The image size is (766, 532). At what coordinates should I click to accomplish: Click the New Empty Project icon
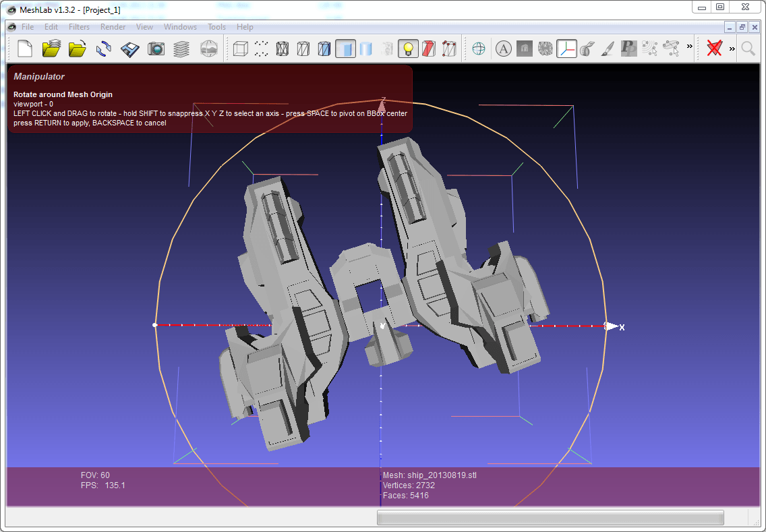(25, 49)
